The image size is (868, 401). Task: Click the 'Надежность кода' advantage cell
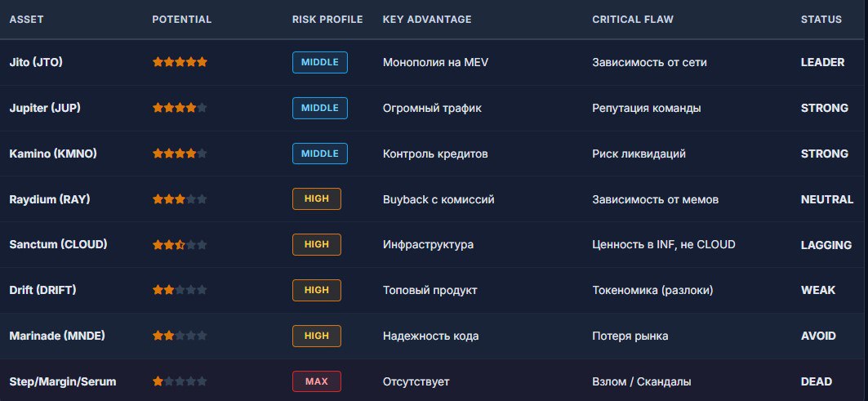[431, 336]
